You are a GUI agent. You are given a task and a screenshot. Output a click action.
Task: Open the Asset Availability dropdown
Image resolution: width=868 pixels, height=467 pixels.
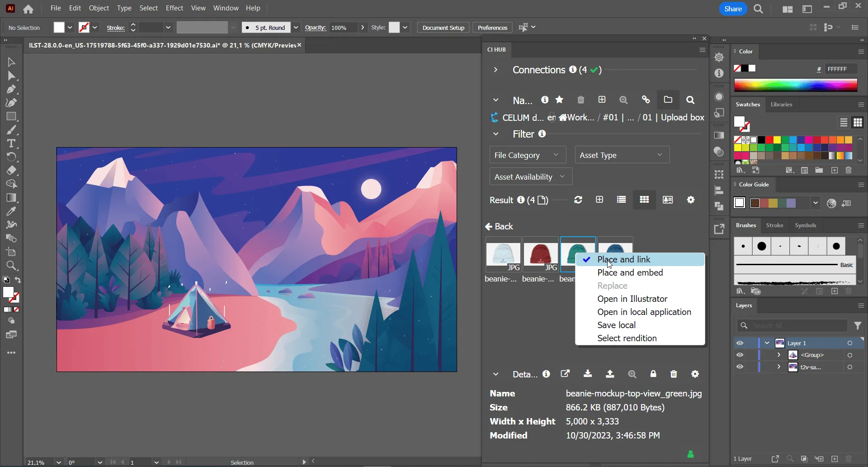(x=530, y=176)
